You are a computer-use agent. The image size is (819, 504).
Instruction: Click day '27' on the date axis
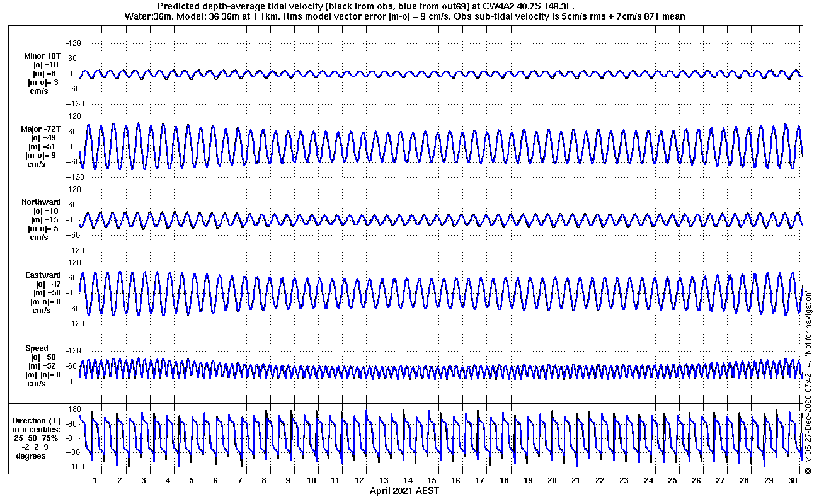coord(720,481)
